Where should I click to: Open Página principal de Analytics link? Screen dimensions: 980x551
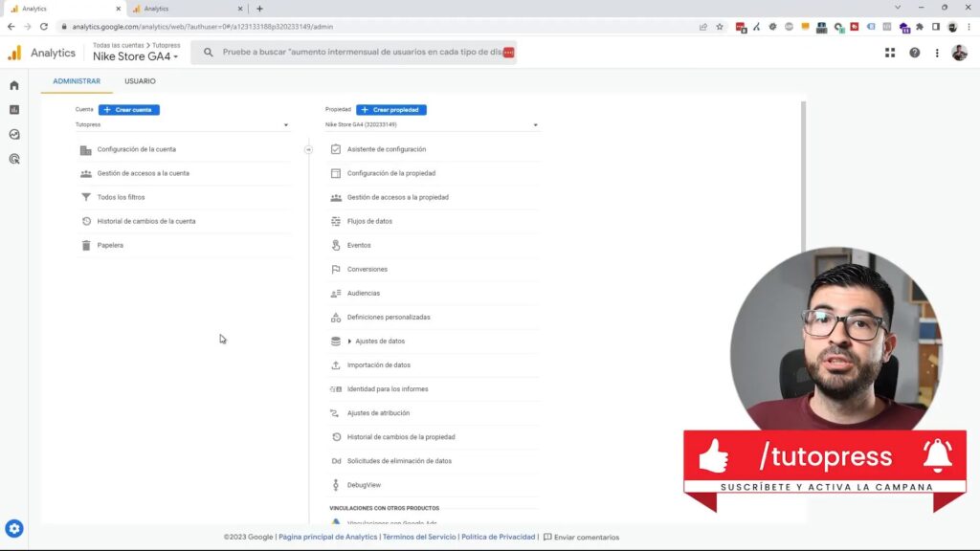tap(328, 538)
